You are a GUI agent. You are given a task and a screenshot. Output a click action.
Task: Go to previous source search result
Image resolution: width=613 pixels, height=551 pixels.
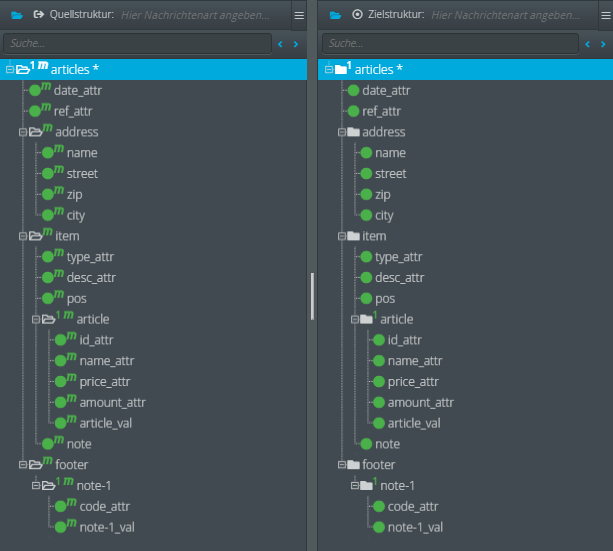pos(280,44)
